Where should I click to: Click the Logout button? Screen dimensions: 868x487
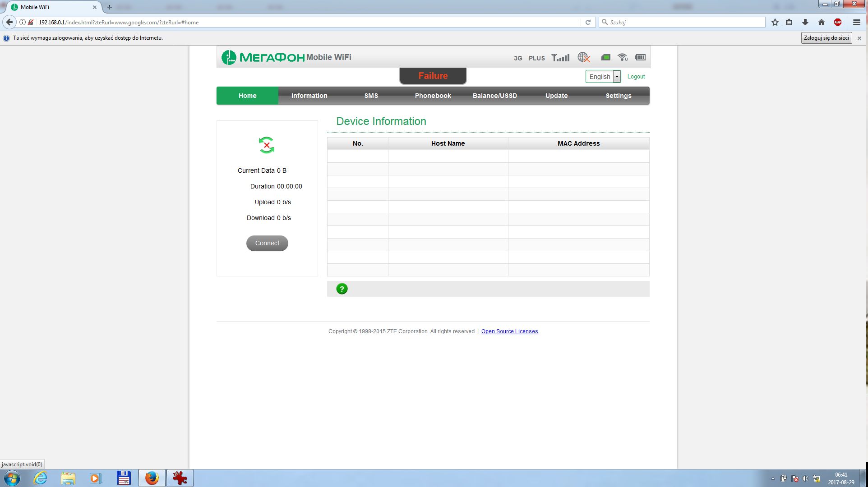click(636, 76)
